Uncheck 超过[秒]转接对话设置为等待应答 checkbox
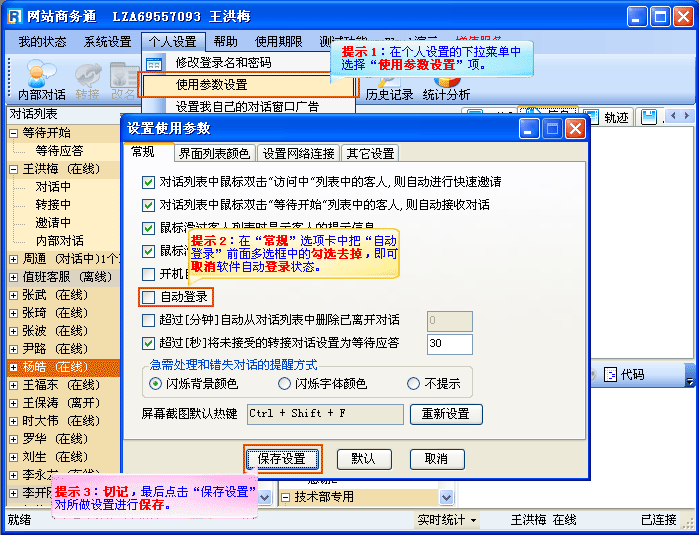This screenshot has width=699, height=535. (x=149, y=343)
